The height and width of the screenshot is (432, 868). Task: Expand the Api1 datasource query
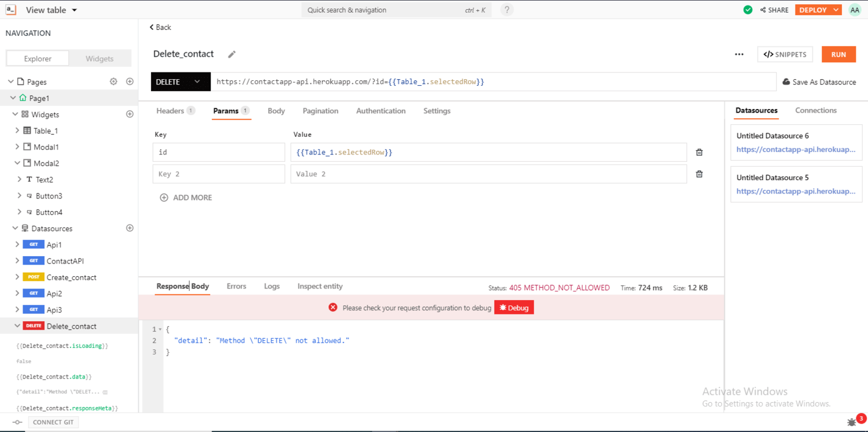tap(17, 244)
